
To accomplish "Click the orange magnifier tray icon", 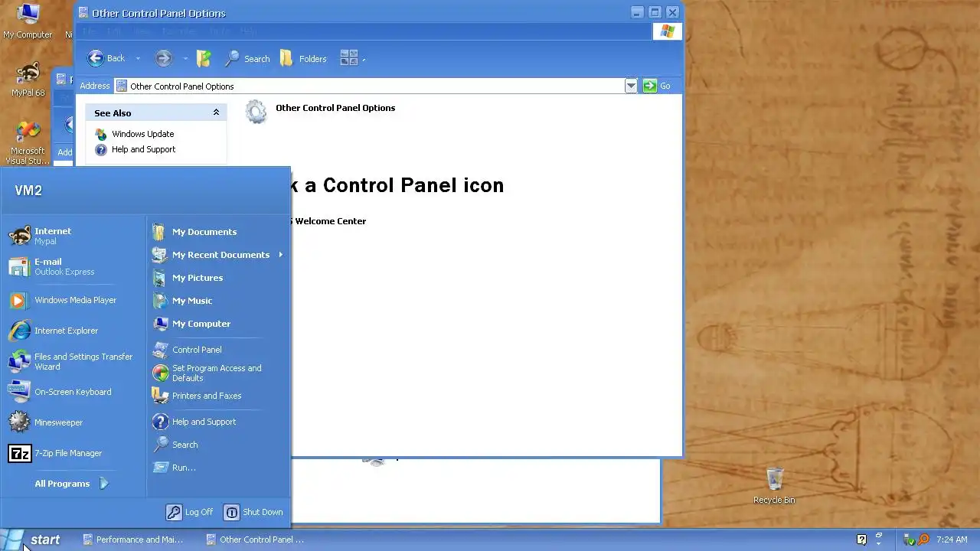I will click(x=923, y=540).
